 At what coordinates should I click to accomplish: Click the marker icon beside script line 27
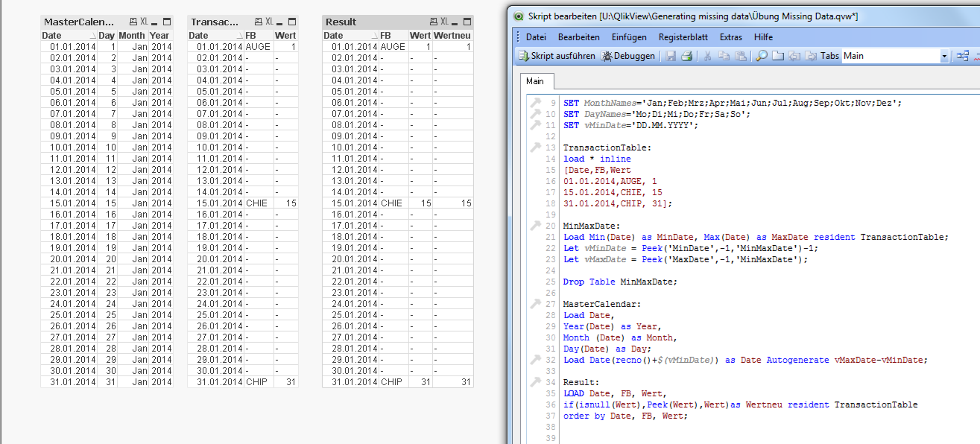click(534, 304)
